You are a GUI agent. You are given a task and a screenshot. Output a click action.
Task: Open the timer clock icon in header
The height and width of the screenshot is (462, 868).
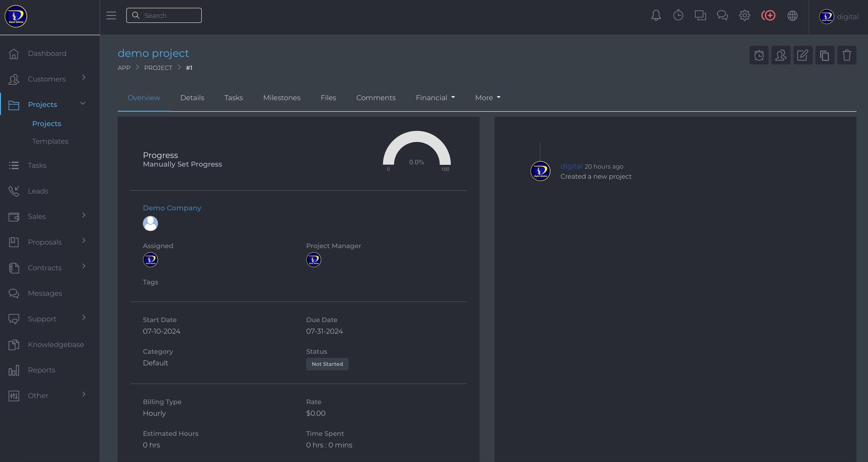pos(678,16)
